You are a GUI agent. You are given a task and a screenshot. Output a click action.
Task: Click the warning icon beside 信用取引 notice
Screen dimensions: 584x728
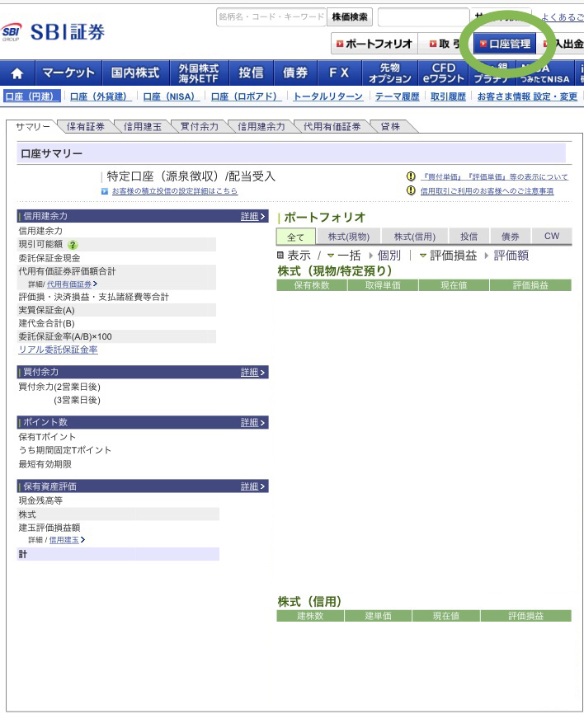pyautogui.click(x=411, y=190)
